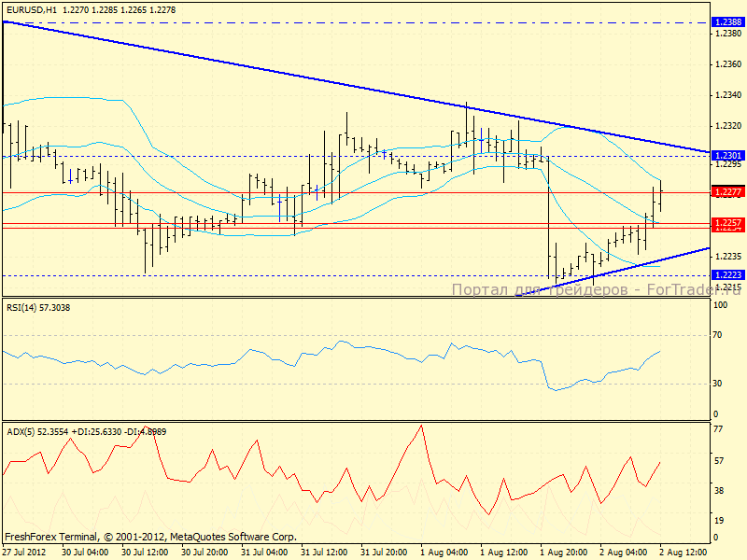Click the 1.2277 red price label
Screen dimensions: 747x560
[x=728, y=192]
